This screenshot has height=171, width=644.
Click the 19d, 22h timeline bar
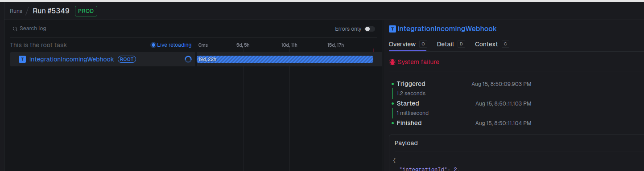tap(285, 59)
